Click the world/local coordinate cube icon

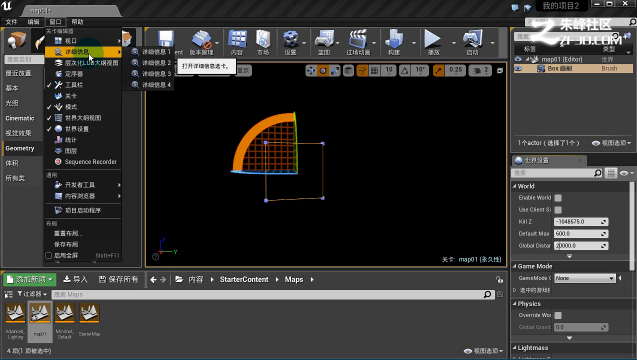(348, 71)
